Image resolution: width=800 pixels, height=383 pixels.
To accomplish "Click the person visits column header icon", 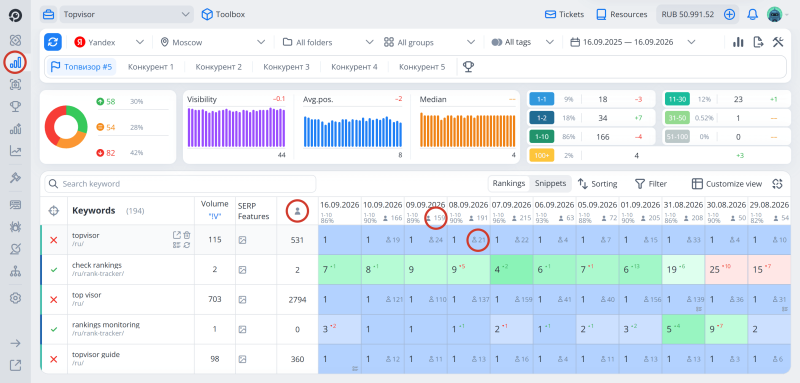I will pyautogui.click(x=297, y=211).
